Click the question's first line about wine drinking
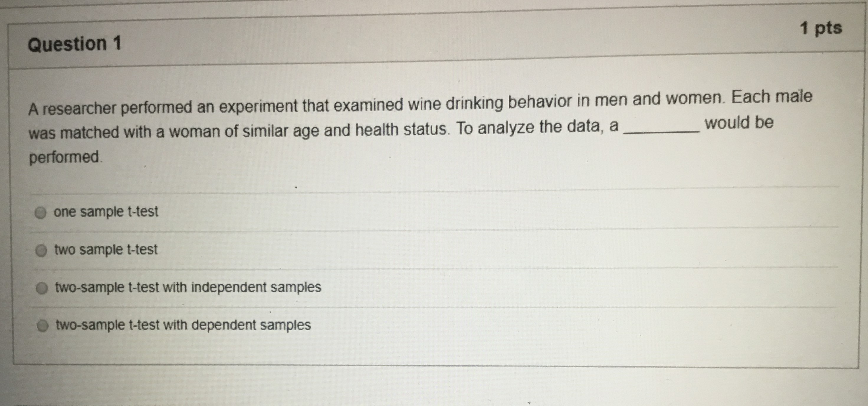Image resolution: width=868 pixels, height=406 pixels. tap(421, 103)
